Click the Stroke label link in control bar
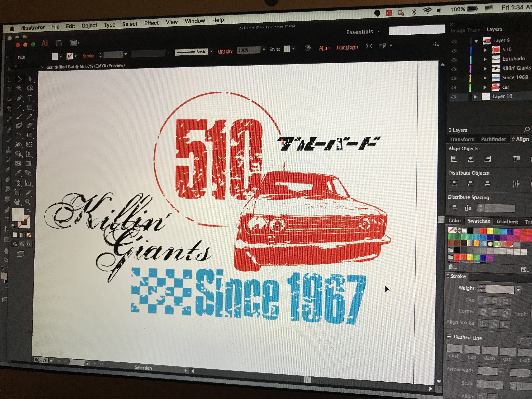 point(89,56)
